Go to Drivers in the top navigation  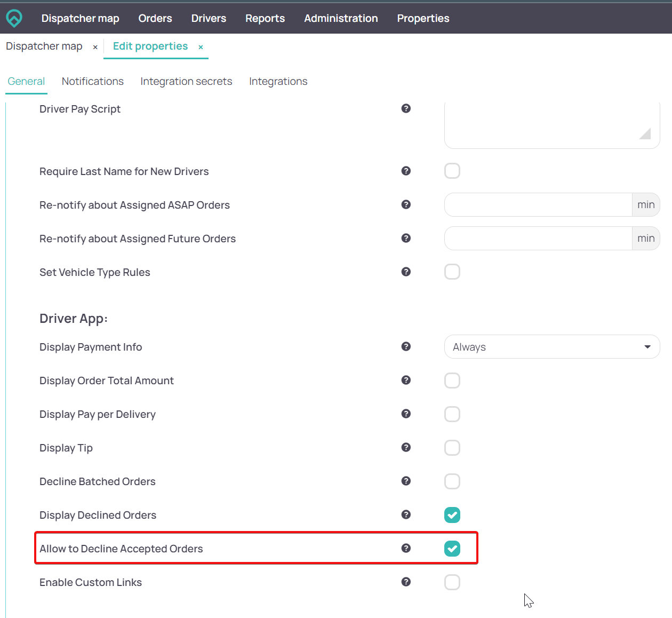pyautogui.click(x=209, y=18)
